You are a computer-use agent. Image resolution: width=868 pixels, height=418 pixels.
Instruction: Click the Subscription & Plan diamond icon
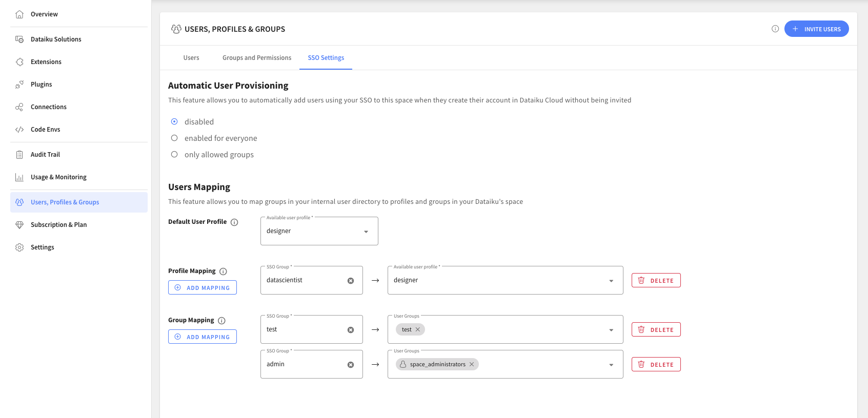coord(19,225)
